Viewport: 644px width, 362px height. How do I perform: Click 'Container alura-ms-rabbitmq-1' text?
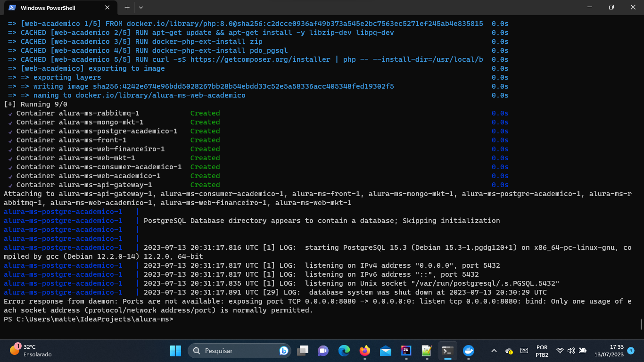click(x=78, y=113)
